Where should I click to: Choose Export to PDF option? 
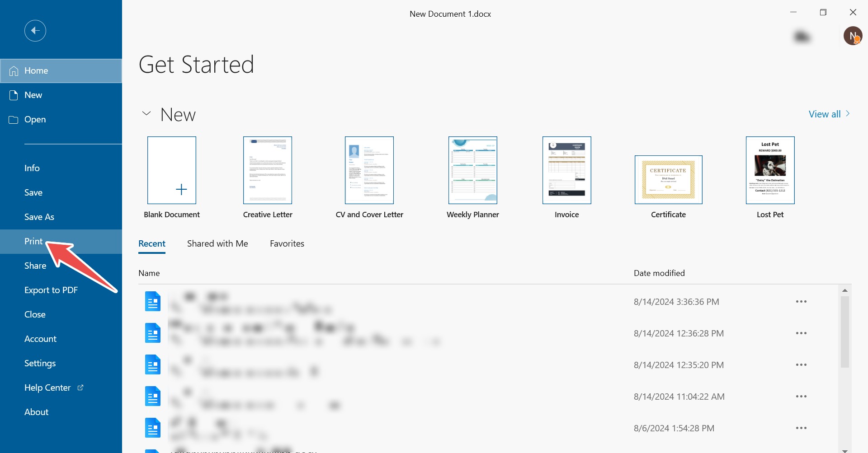pos(51,290)
